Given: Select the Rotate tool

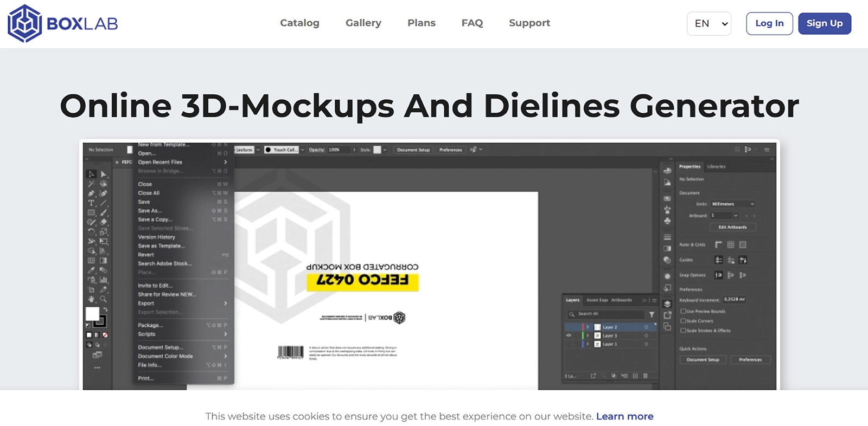Looking at the screenshot, I should (x=92, y=231).
